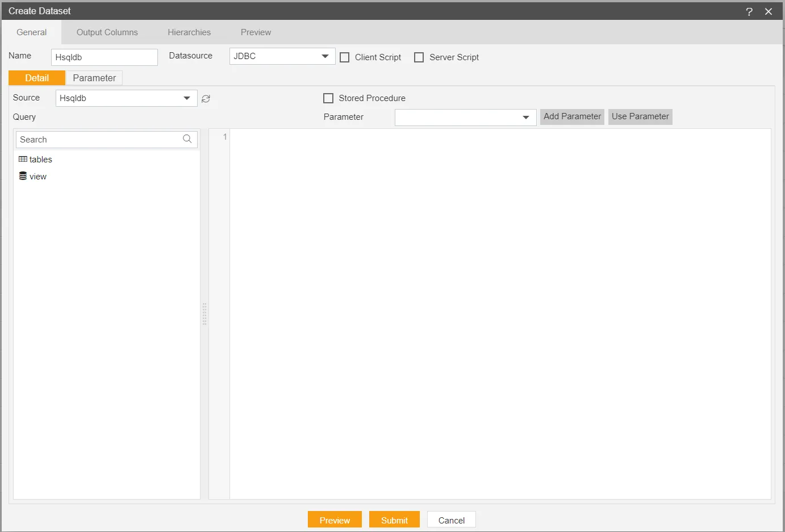Click the Add Parameter button
The width and height of the screenshot is (785, 532).
click(572, 116)
